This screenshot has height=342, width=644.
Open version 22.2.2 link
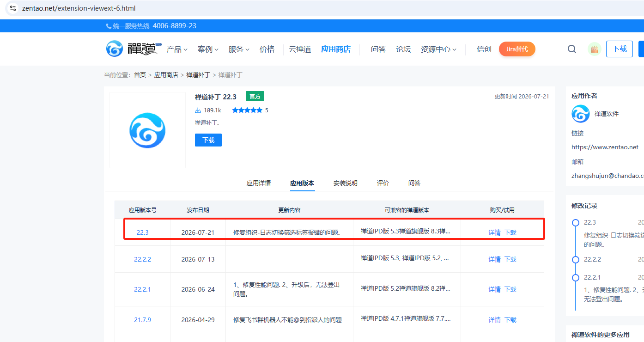pos(142,259)
